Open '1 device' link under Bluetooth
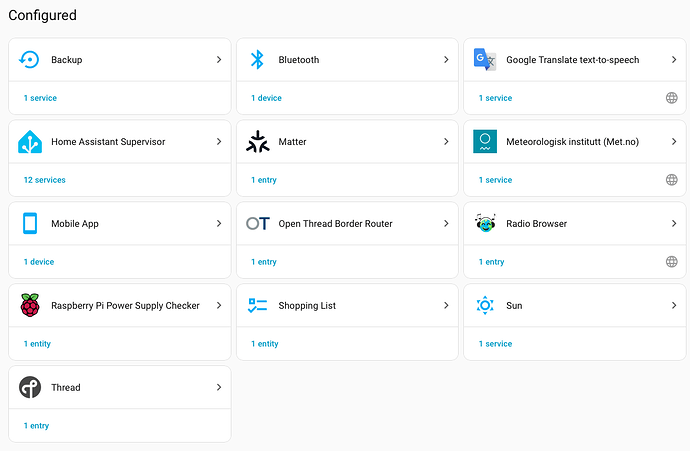690x451 pixels. tap(266, 98)
